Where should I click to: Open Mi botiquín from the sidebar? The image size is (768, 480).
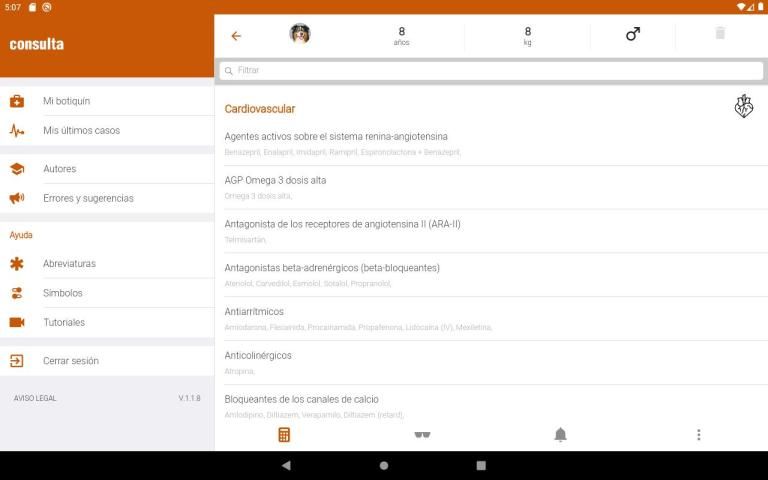(x=66, y=101)
